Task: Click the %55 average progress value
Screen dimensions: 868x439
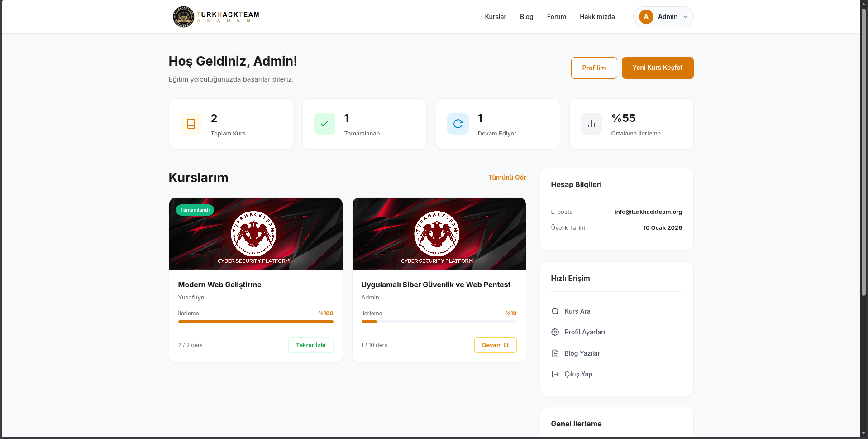Action: 623,118
